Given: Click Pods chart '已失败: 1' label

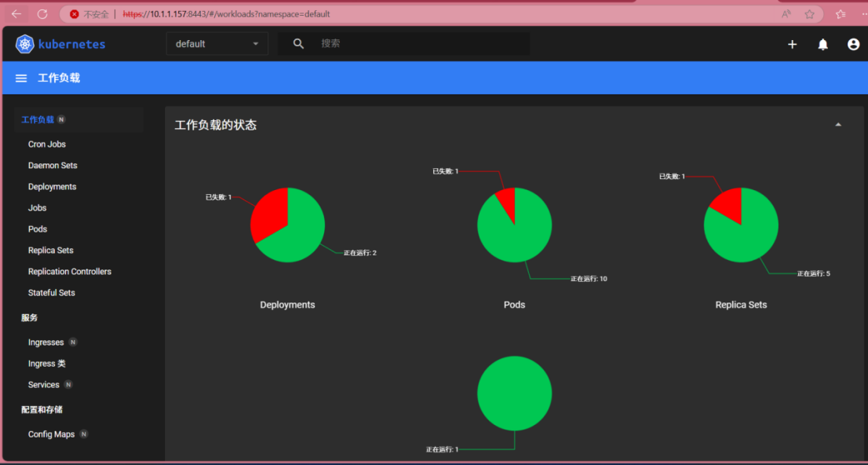Looking at the screenshot, I should 446,171.
